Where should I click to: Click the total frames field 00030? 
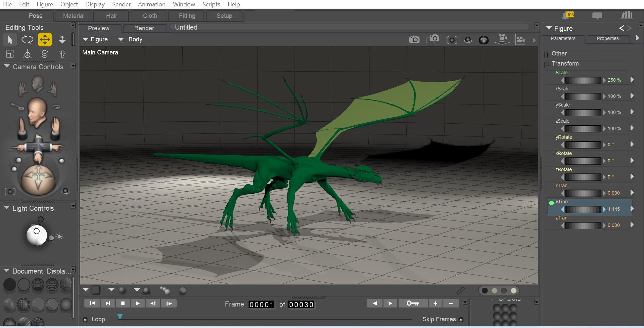click(x=301, y=305)
